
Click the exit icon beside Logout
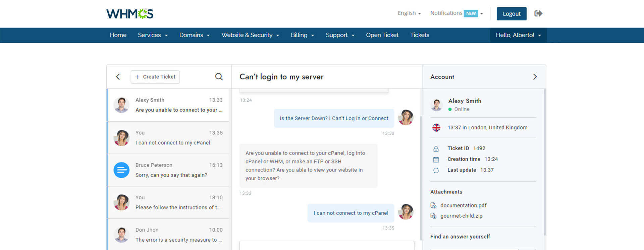[x=538, y=13]
